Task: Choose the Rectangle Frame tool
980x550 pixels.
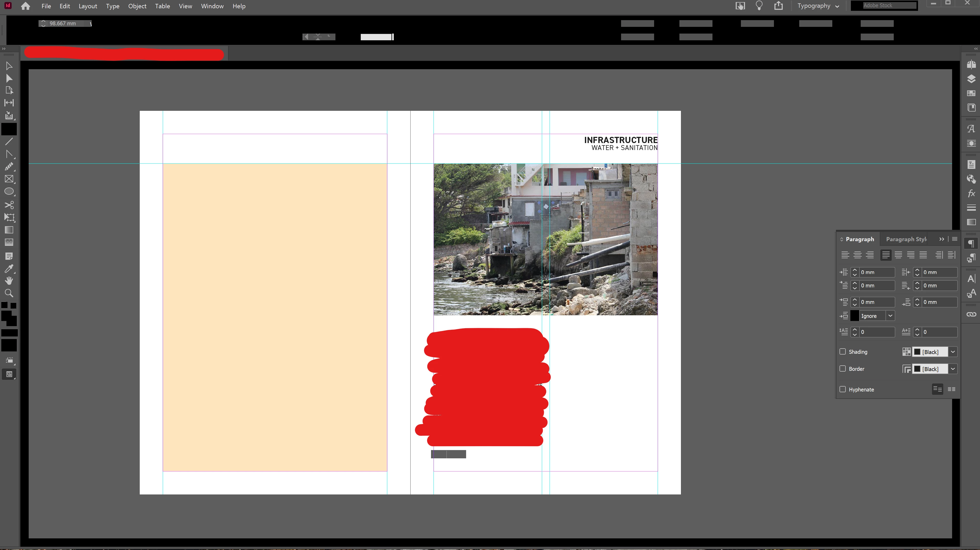Action: pyautogui.click(x=9, y=179)
